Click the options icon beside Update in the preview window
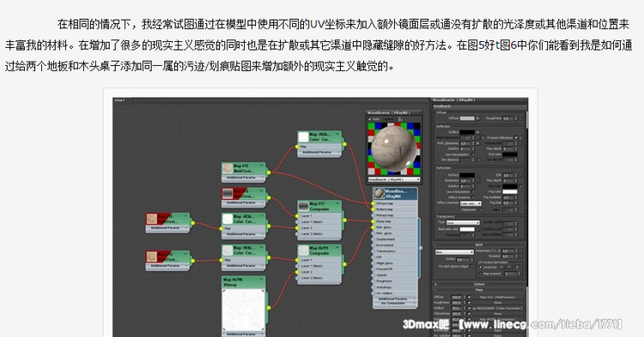 coord(400,119)
